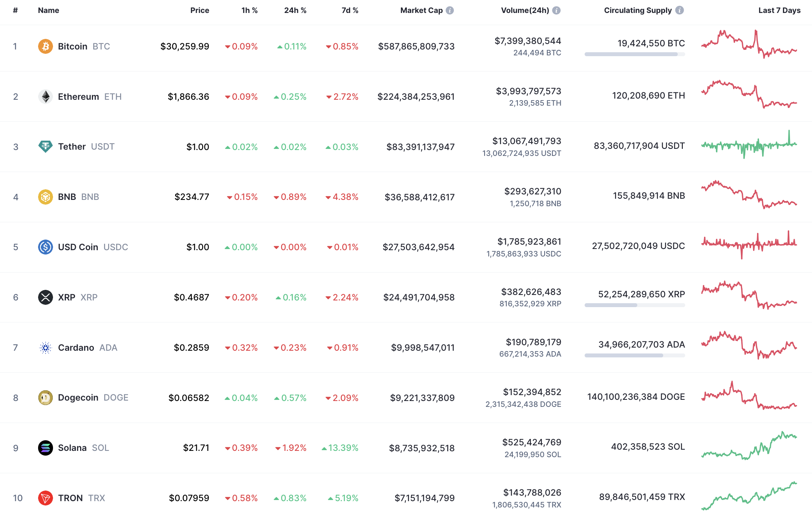Click the Ethereum diamond logo icon
Image resolution: width=812 pixels, height=520 pixels.
click(x=46, y=97)
